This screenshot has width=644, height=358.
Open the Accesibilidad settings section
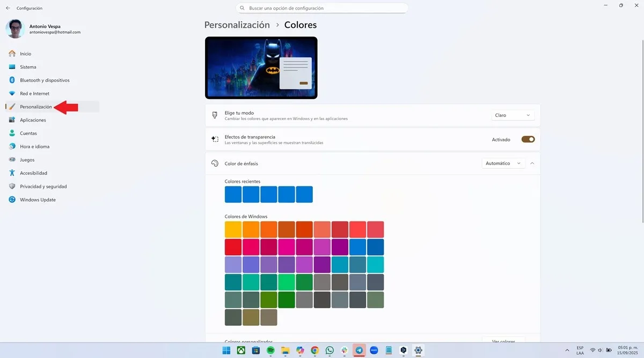[51, 173]
